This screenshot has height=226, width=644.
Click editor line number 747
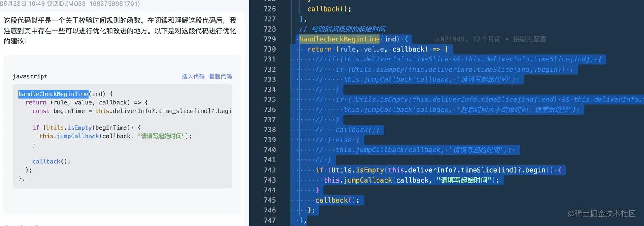pyautogui.click(x=270, y=220)
